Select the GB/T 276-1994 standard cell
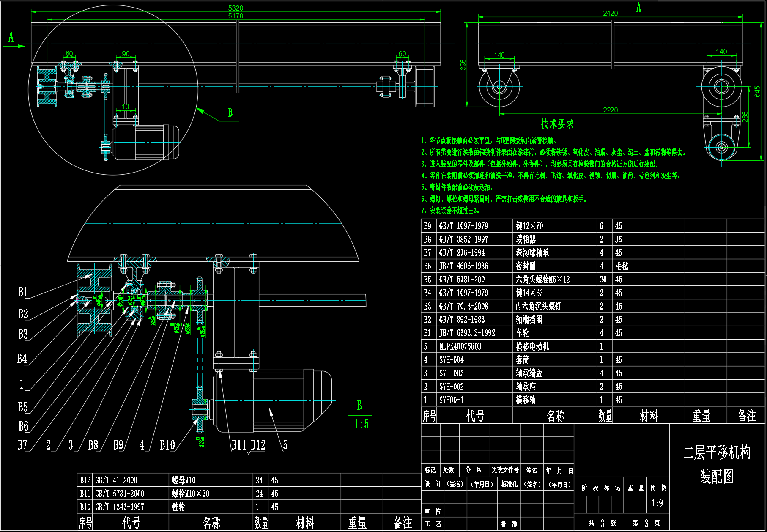Screen dimensions: 767x532 pos(462,252)
